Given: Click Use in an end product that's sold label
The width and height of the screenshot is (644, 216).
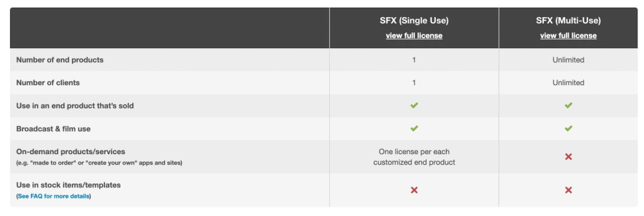Looking at the screenshot, I should (x=75, y=106).
